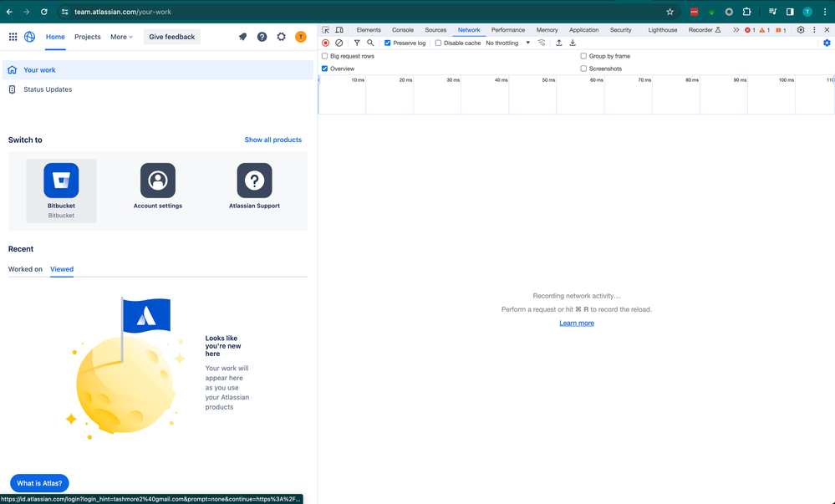Toggle the inspect element selector in DevTools

pos(325,30)
